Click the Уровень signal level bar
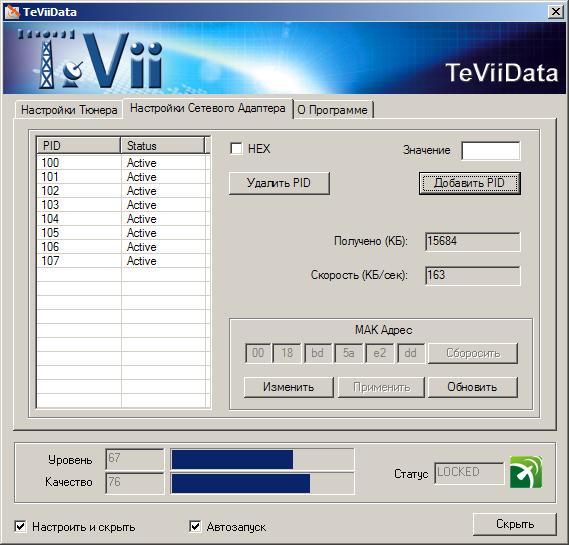The height and width of the screenshot is (545, 569). [262, 459]
